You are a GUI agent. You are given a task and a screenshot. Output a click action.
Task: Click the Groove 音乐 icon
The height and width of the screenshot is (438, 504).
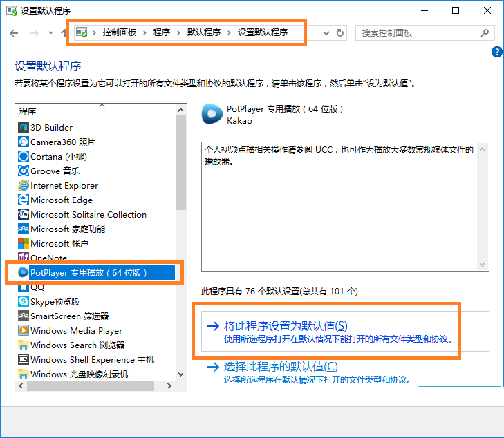24,171
